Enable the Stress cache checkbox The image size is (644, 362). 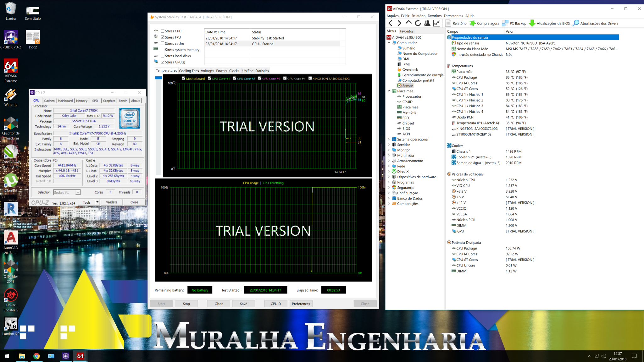point(163,43)
